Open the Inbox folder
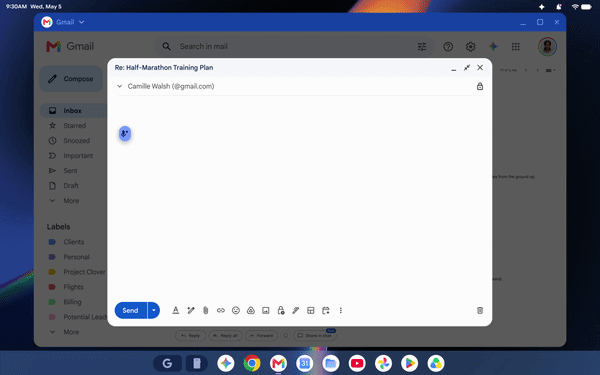The image size is (600, 375). click(x=73, y=111)
